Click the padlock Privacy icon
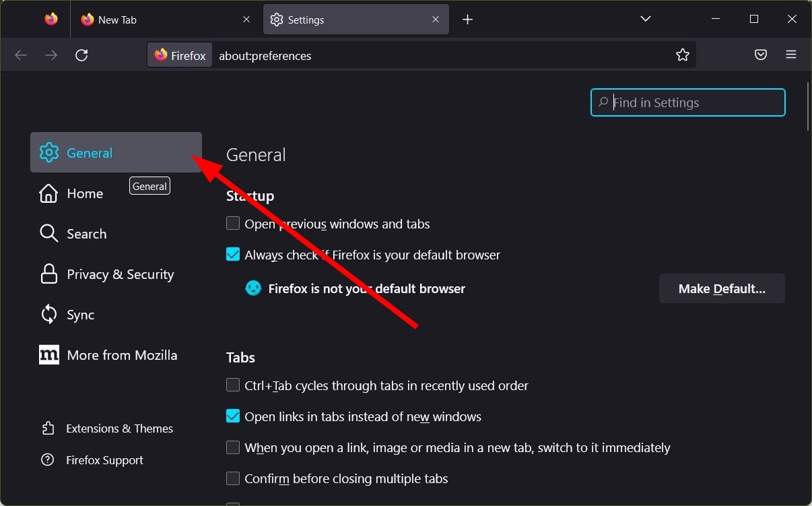Viewport: 812px width, 506px height. [x=48, y=274]
